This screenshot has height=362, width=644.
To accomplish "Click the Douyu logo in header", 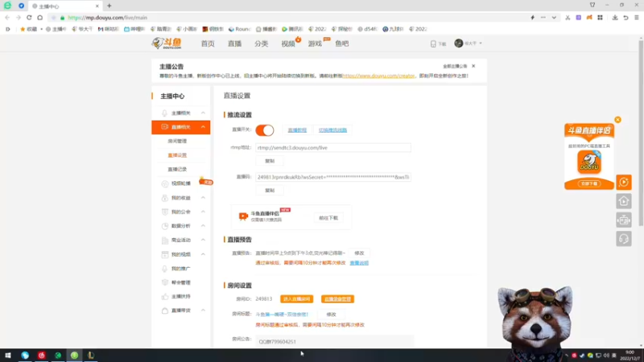I will tap(167, 43).
